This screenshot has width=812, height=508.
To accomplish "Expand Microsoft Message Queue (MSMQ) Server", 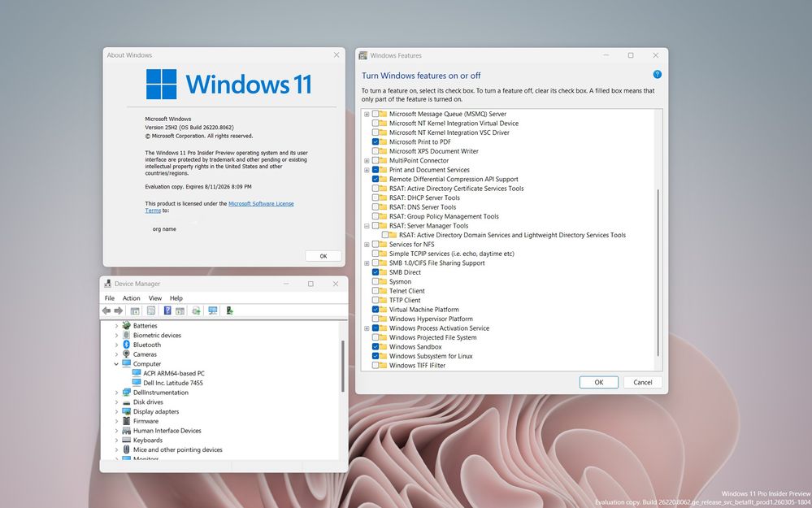I will (367, 114).
